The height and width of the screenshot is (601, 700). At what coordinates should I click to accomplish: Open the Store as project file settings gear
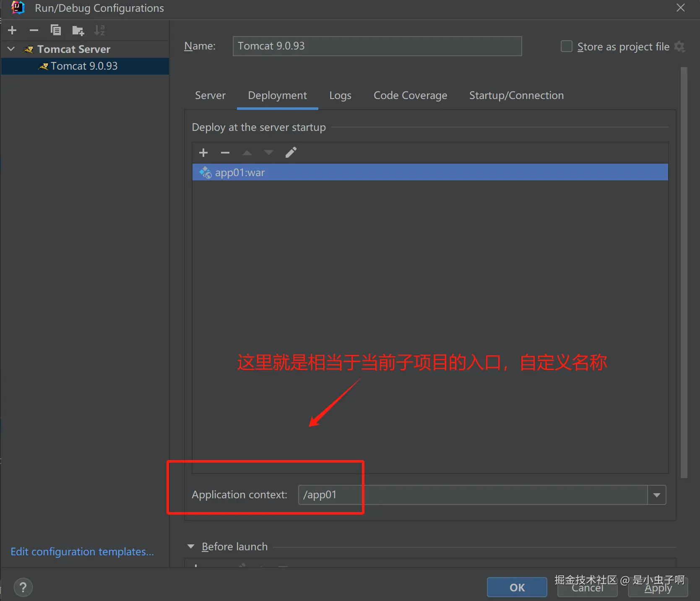679,47
